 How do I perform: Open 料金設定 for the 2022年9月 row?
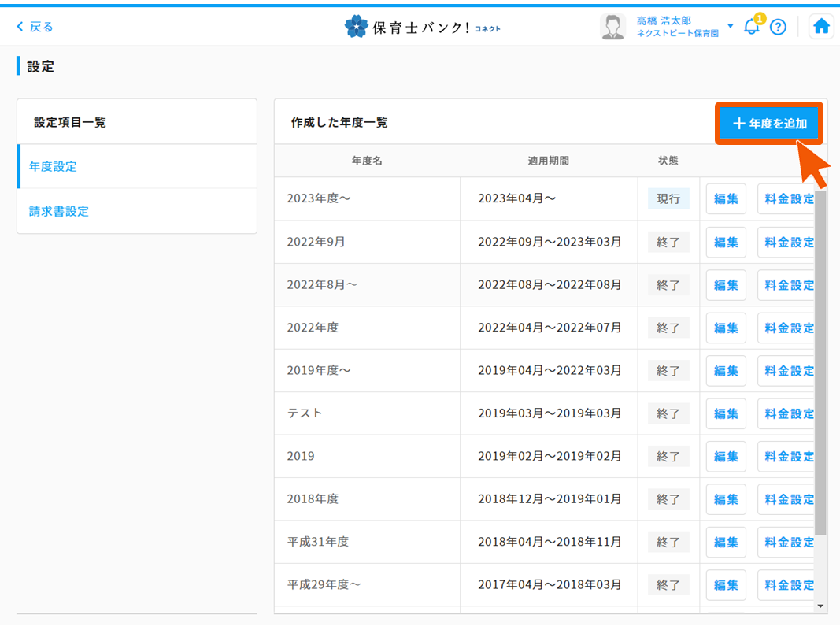[x=787, y=242]
